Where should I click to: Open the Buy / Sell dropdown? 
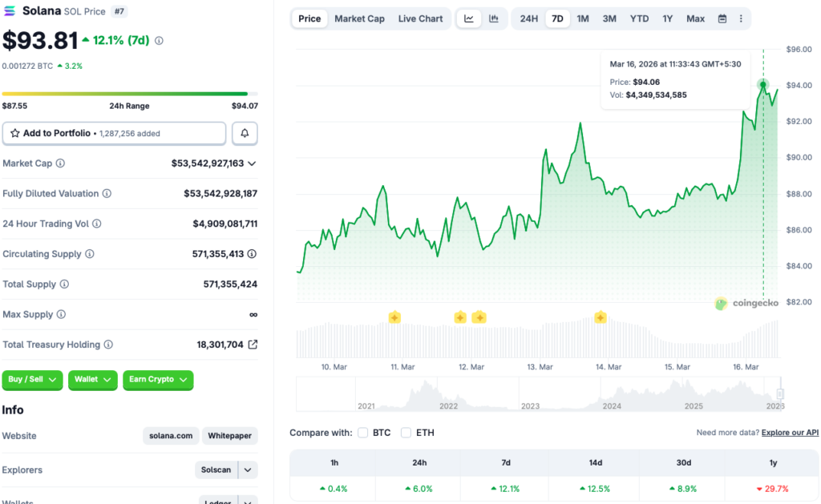point(32,380)
